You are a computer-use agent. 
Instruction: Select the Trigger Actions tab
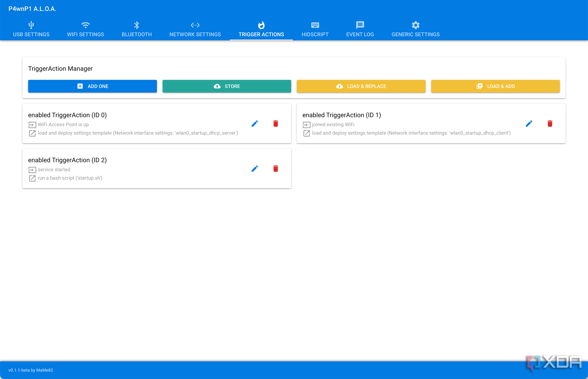pyautogui.click(x=261, y=29)
